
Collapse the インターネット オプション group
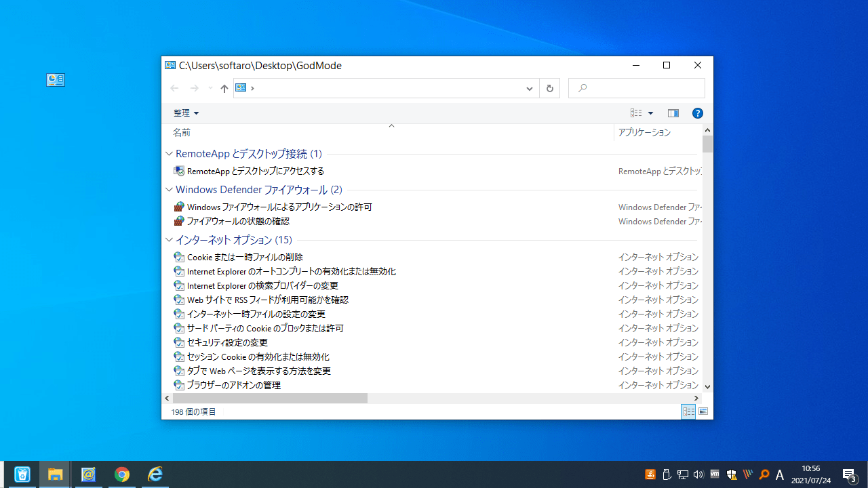point(169,240)
